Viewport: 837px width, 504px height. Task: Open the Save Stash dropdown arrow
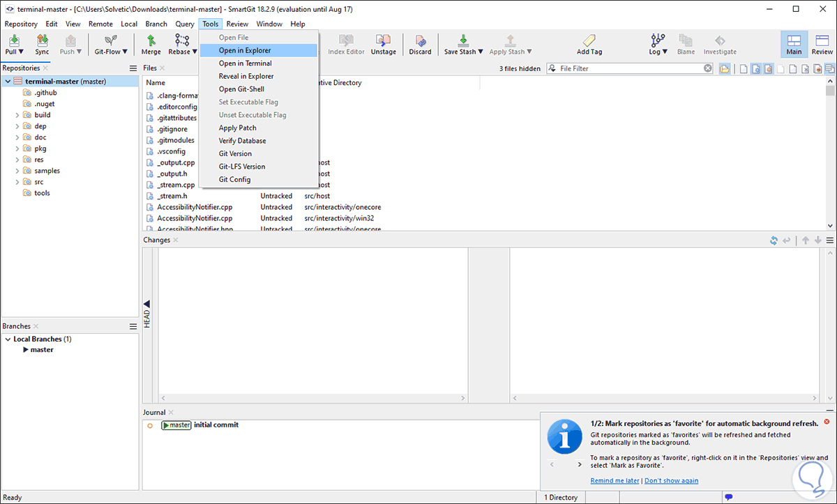coord(481,52)
